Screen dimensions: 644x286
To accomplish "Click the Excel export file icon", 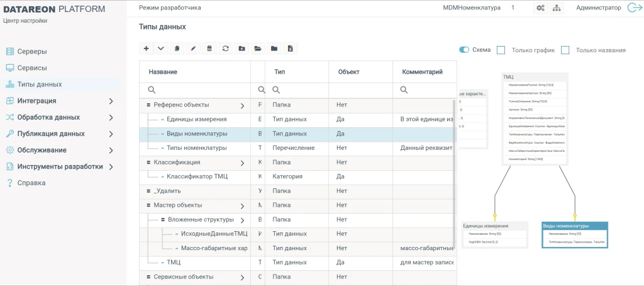I will 290,49.
